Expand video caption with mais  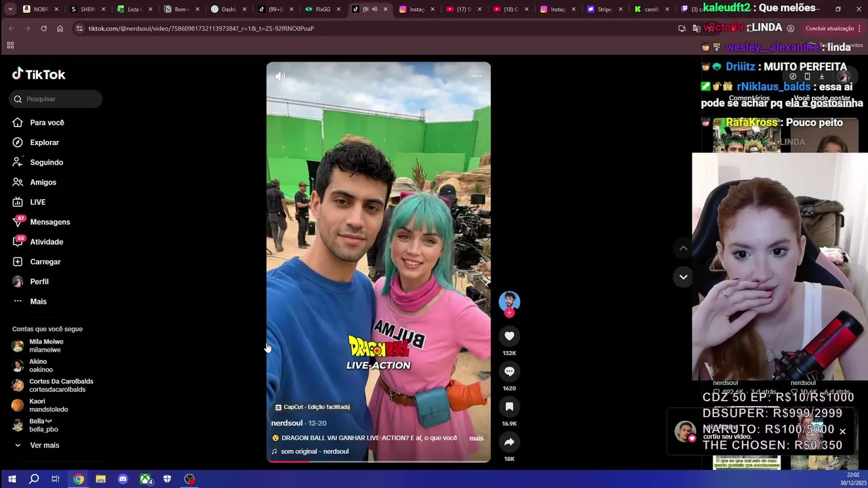tap(476, 439)
